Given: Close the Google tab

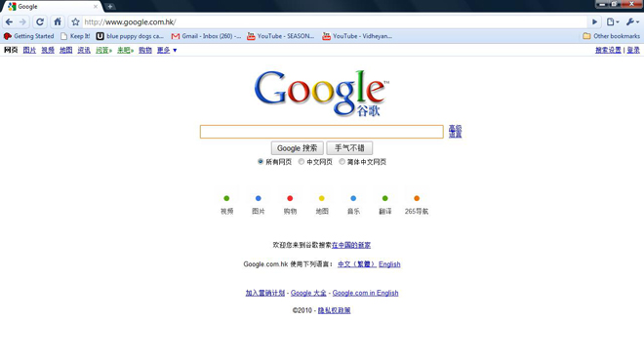Looking at the screenshot, I should click(x=96, y=7).
